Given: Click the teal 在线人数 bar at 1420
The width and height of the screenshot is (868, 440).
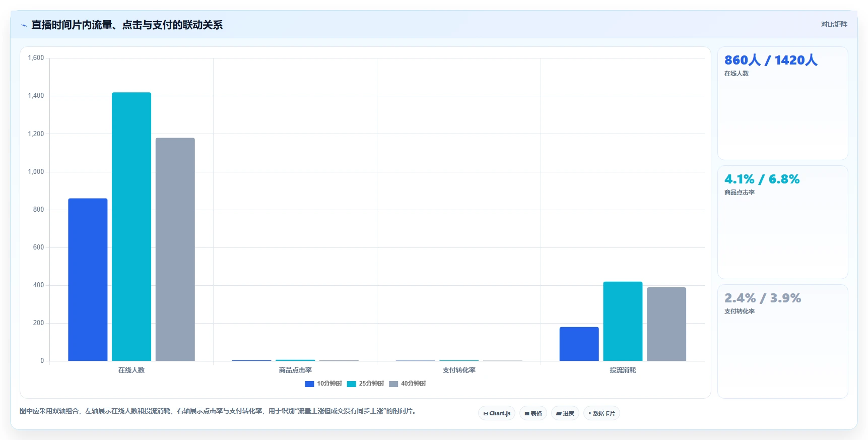Looking at the screenshot, I should tap(131, 227).
